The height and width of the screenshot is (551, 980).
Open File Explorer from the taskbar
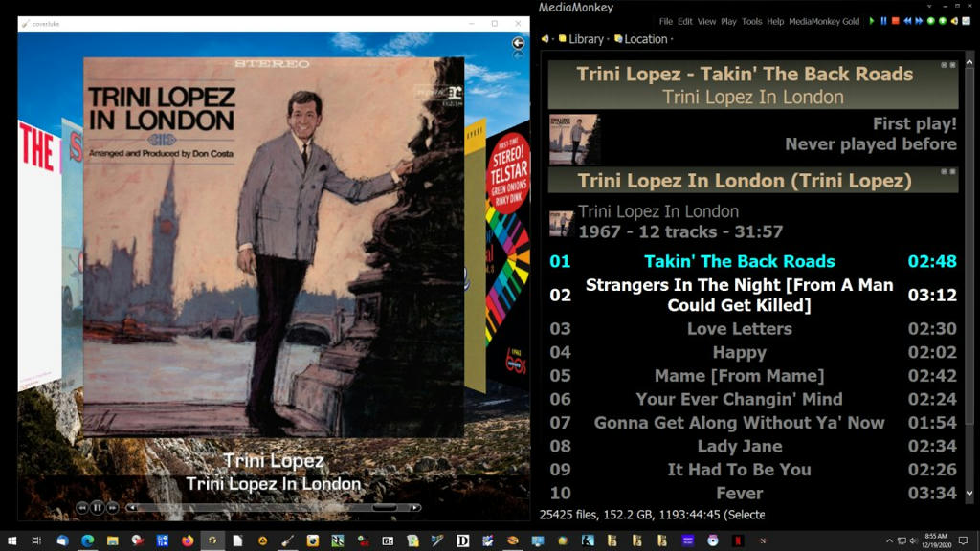[x=113, y=540]
